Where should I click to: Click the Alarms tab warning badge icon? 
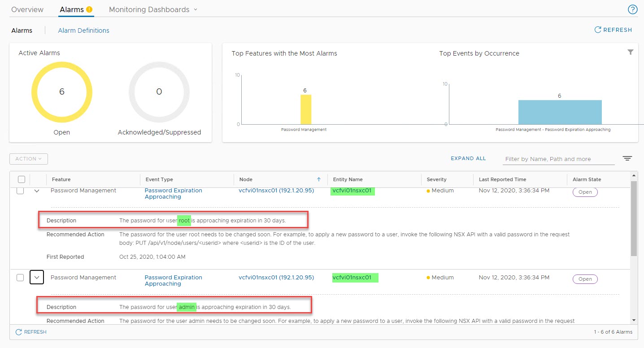coord(89,9)
